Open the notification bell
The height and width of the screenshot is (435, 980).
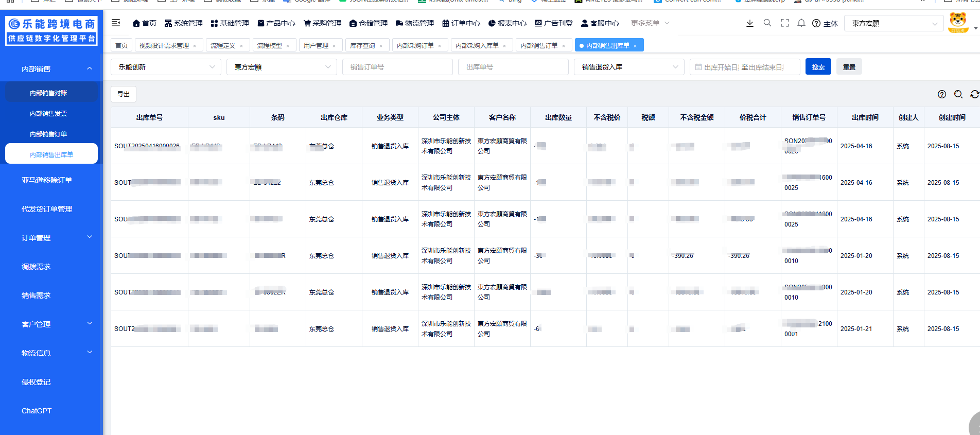click(x=801, y=23)
